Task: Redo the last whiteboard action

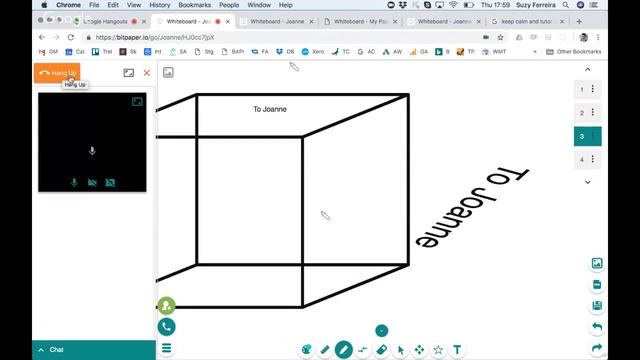Action: 597,348
